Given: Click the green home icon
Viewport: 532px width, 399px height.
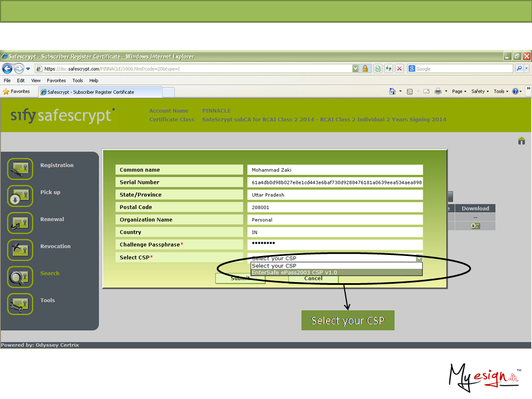Looking at the screenshot, I should pos(521,141).
